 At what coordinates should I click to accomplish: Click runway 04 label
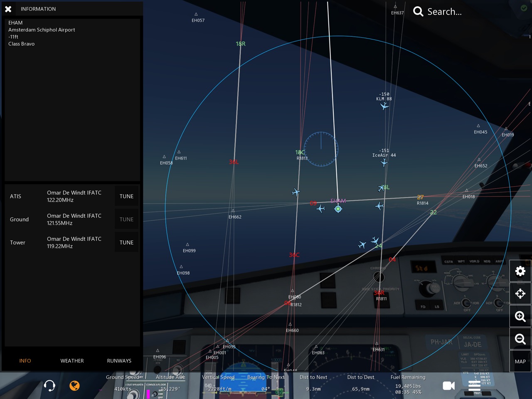(392, 260)
